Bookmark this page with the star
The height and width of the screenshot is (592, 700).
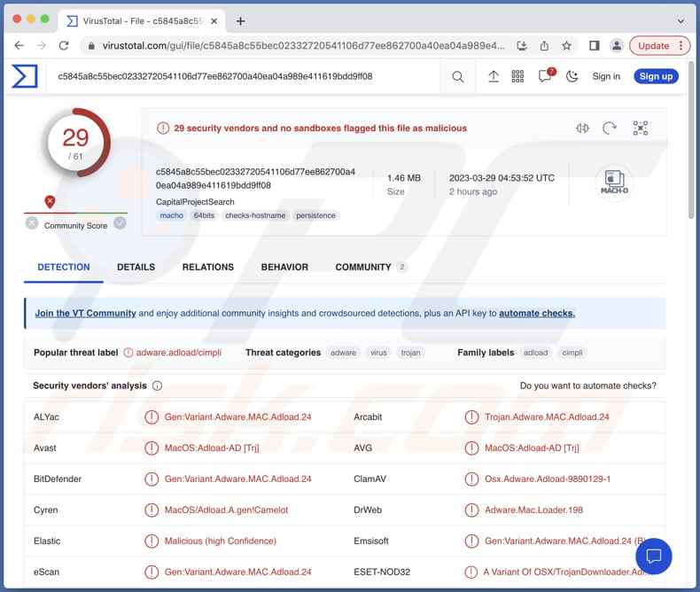pyautogui.click(x=566, y=45)
